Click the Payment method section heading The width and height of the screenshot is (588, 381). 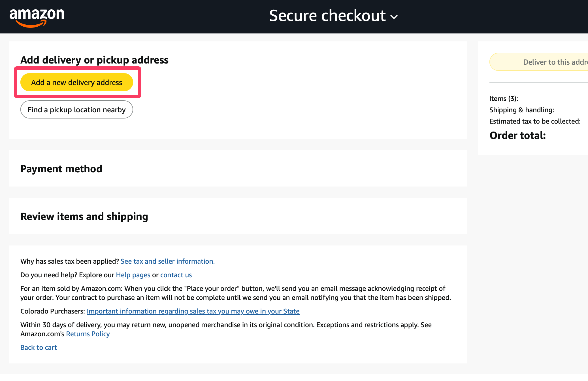coord(61,169)
